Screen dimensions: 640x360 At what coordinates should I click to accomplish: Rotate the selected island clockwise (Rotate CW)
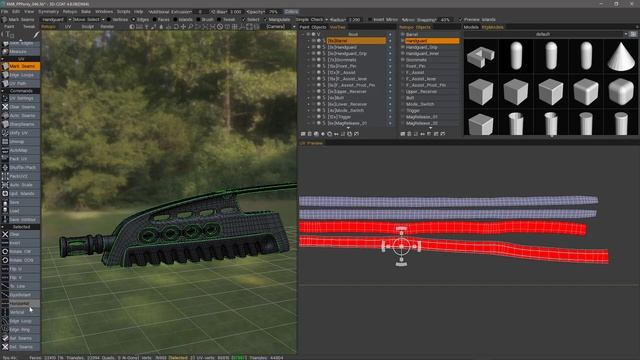click(20, 251)
